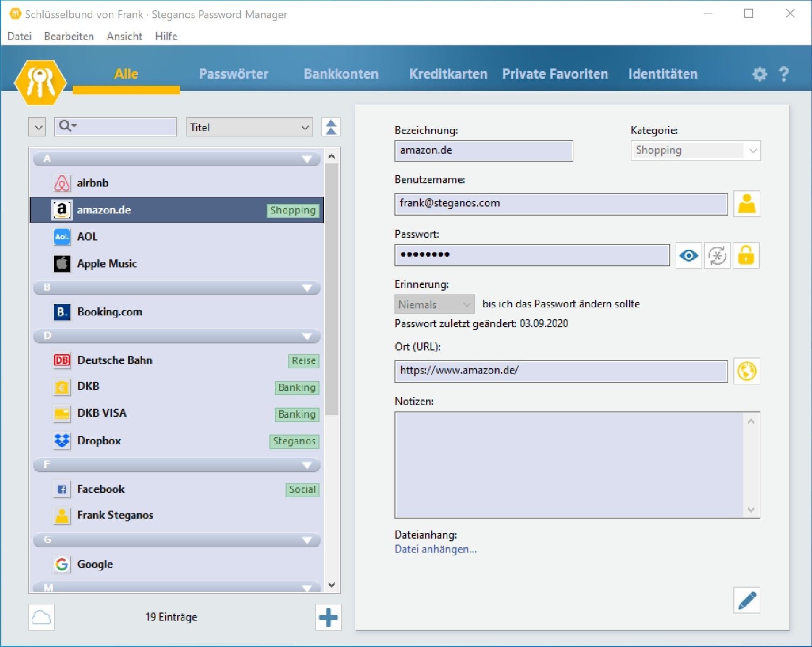This screenshot has width=812, height=647.
Task: Click the collapse-all arrows icon above the list
Action: coord(330,126)
